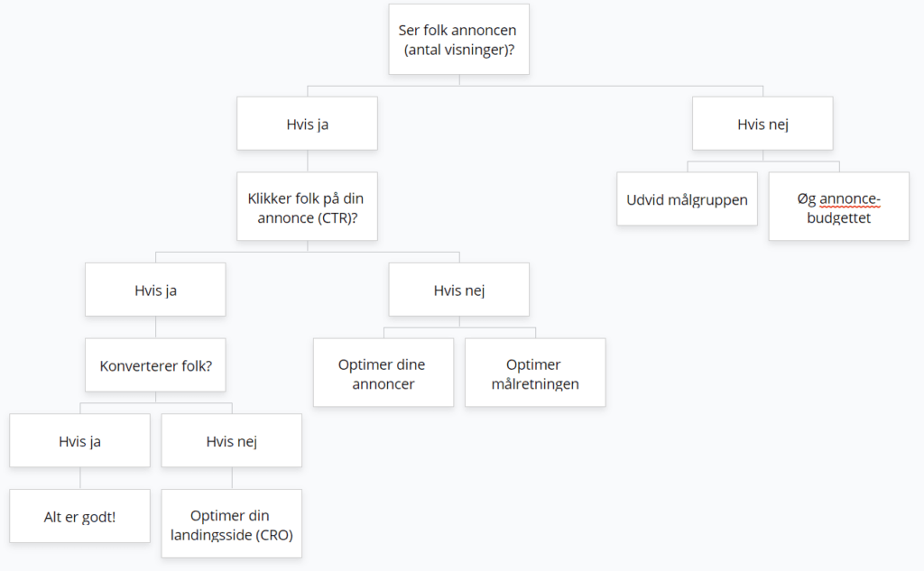This screenshot has height=571, width=924.
Task: Select the "Hvis nej" box above the landingsside box
Action: tap(231, 441)
